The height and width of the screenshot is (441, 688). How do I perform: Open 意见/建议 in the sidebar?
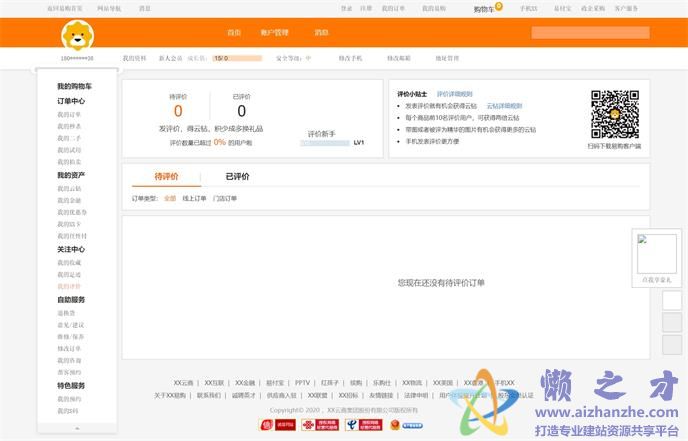pos(71,325)
